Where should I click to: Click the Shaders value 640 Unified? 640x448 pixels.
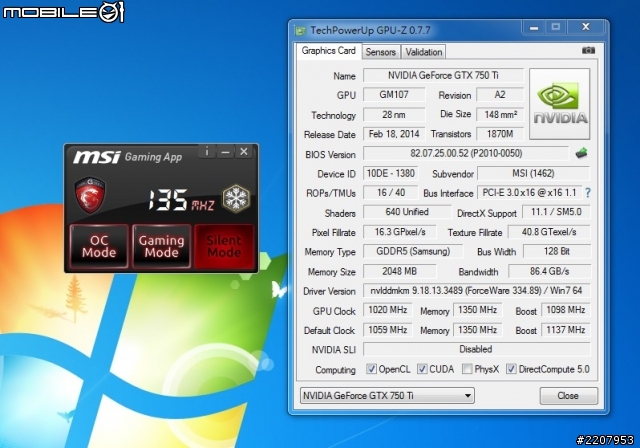pos(407,212)
